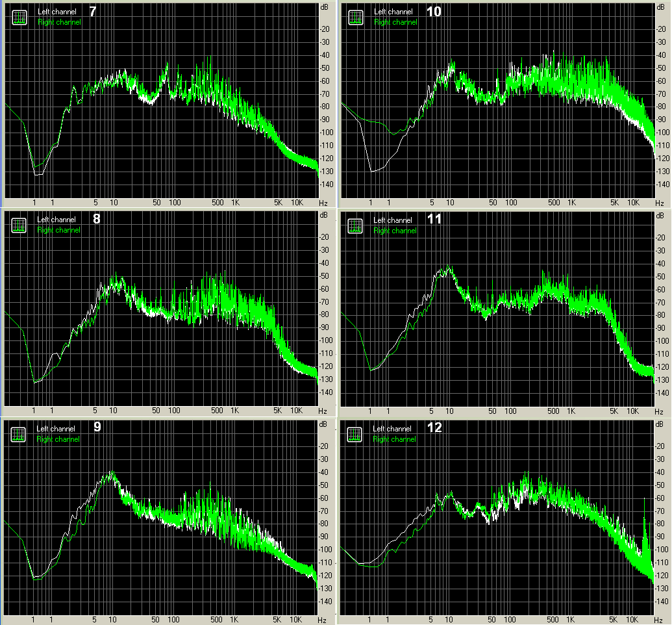
Task: Click the 10K frequency label under graph 8
Action: [297, 411]
